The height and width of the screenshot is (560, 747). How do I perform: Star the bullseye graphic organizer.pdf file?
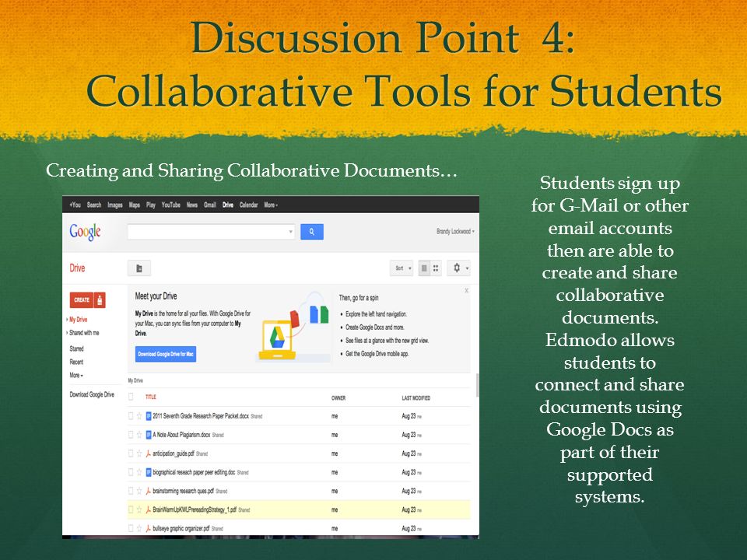(x=139, y=529)
